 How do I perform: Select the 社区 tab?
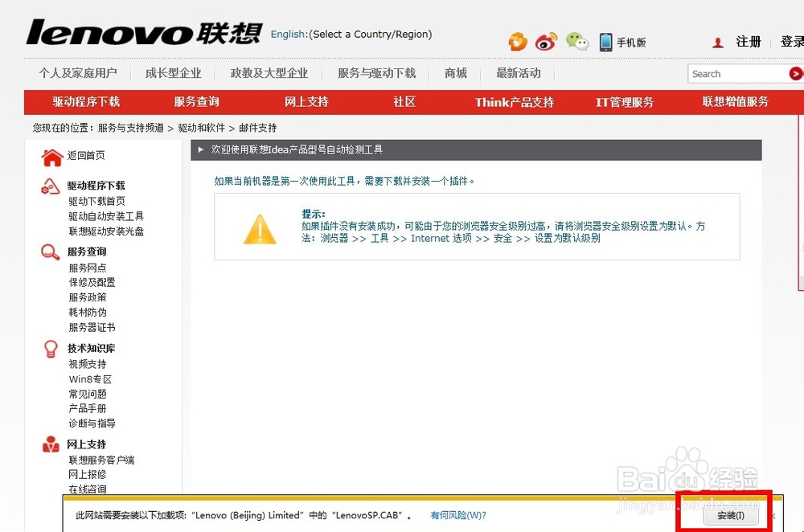(404, 102)
